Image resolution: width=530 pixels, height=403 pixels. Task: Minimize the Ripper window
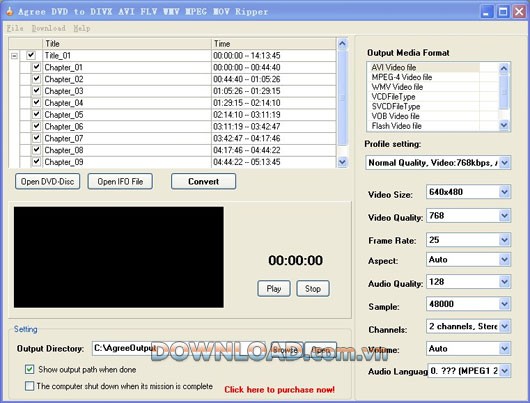487,12
